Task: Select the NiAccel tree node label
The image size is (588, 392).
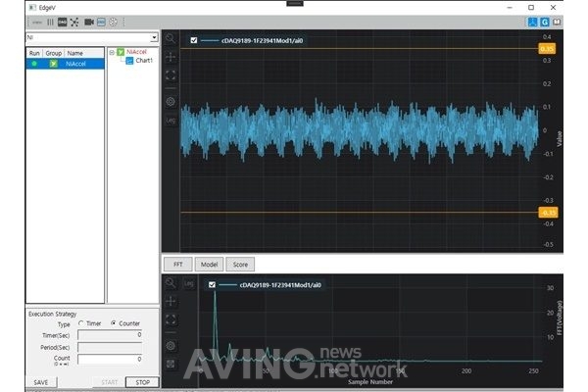Action: click(136, 52)
